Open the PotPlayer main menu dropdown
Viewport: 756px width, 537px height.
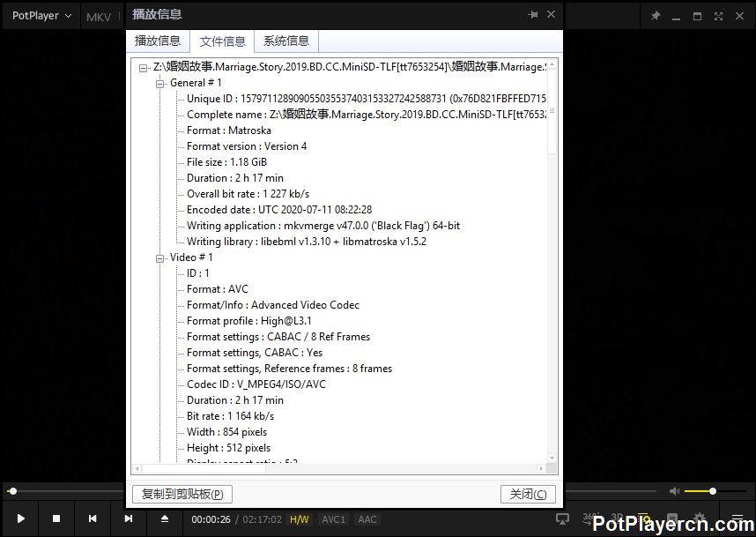41,16
